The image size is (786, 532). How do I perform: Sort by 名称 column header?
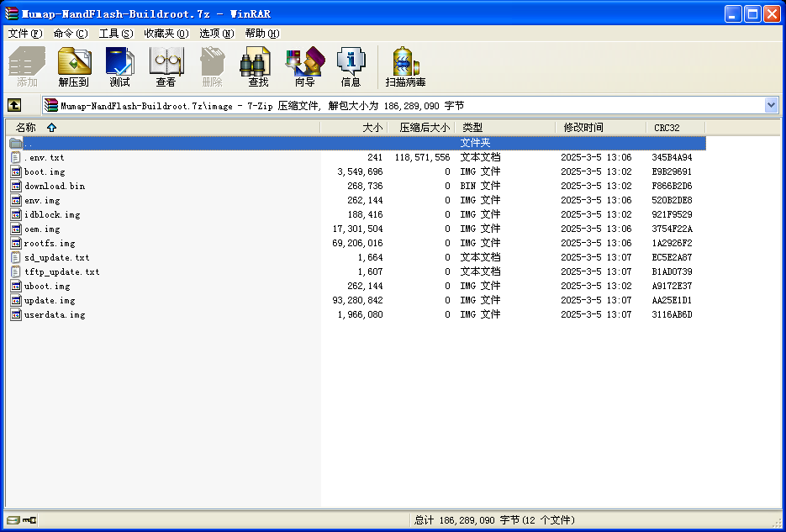pos(163,127)
